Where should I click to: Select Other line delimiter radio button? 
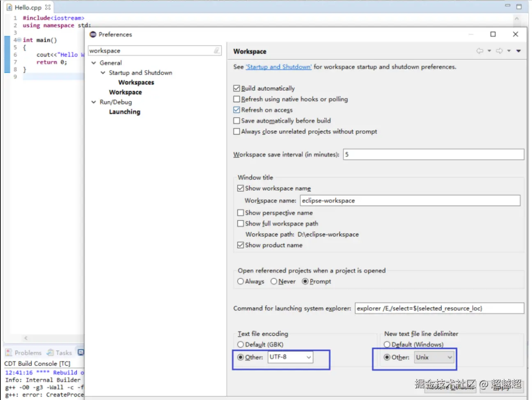387,357
